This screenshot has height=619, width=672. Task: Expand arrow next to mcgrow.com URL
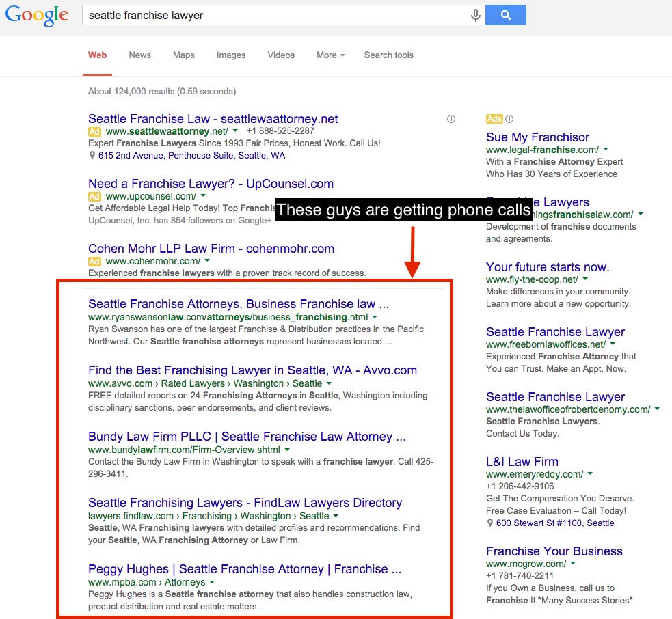[574, 563]
